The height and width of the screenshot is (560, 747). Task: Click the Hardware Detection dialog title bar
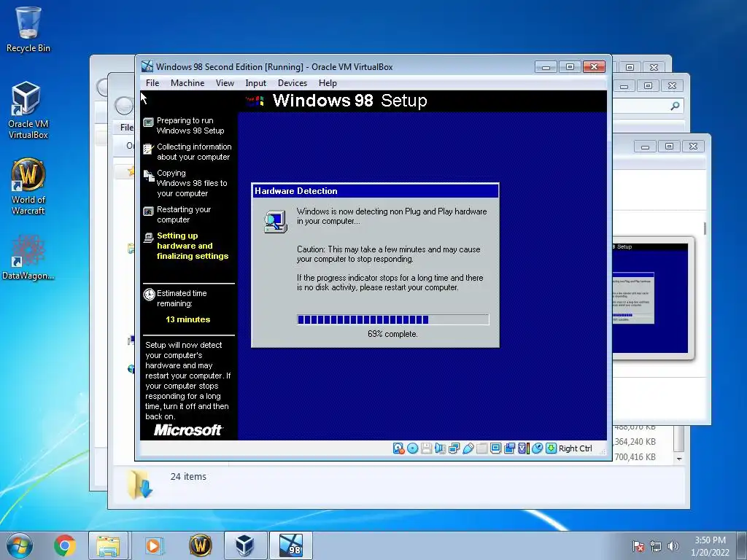click(x=376, y=191)
